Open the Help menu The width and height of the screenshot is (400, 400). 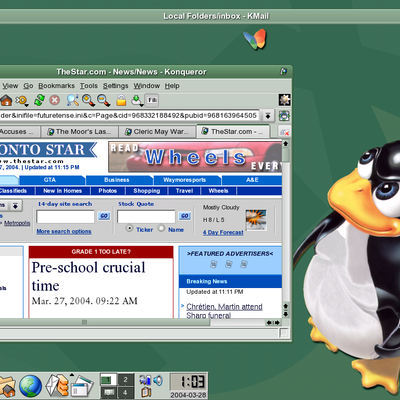172,86
